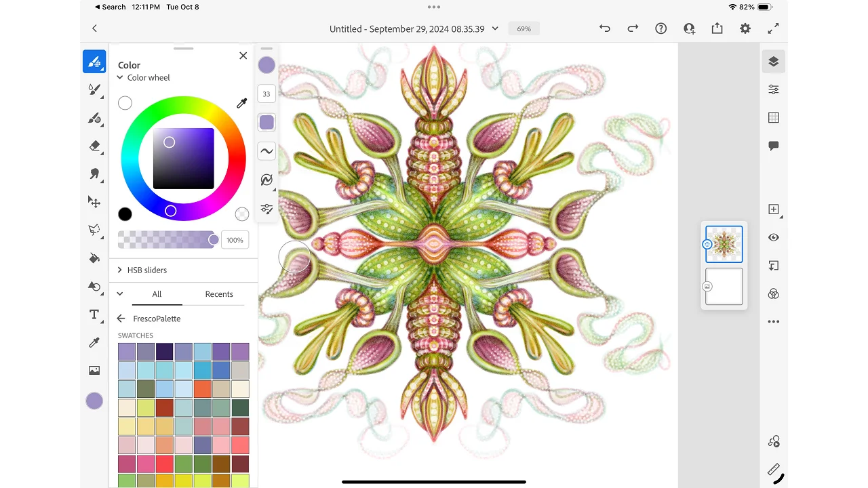Screen dimensions: 868x488
Task: Collapse the Color wheel section
Action: click(x=120, y=78)
